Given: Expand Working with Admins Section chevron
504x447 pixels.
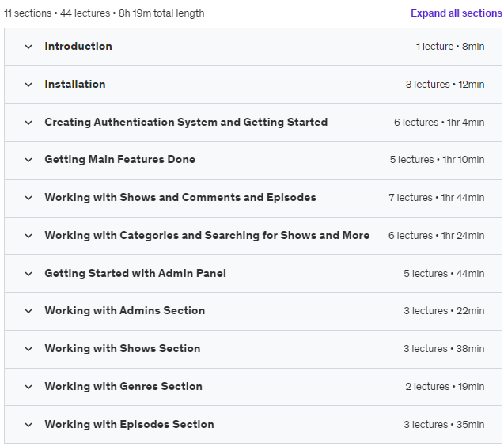Looking at the screenshot, I should [28, 311].
